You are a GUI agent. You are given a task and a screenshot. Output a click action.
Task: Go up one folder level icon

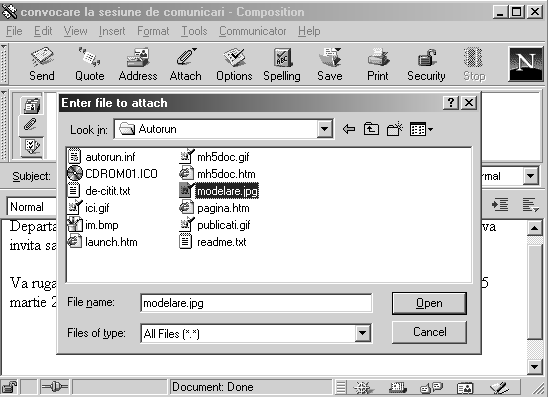click(371, 129)
